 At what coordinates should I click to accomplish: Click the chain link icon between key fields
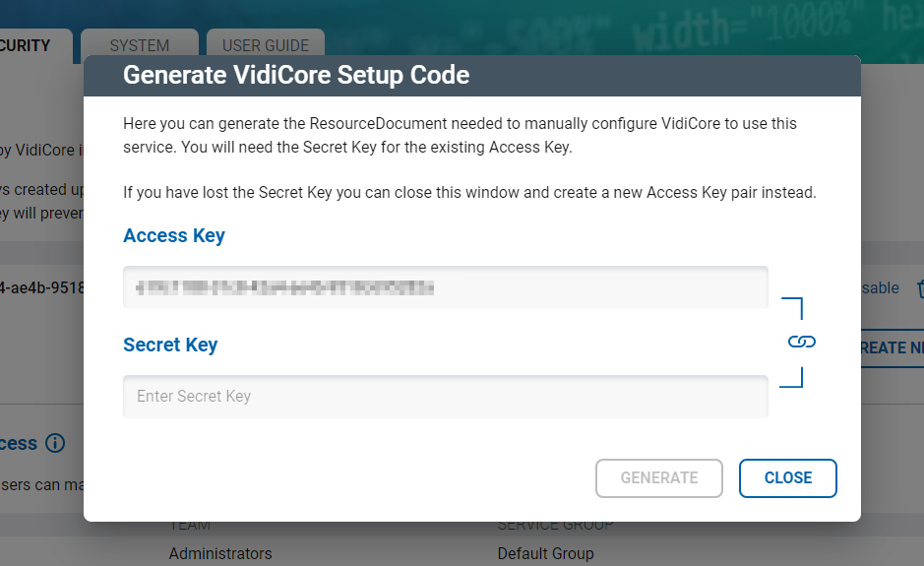pos(802,342)
